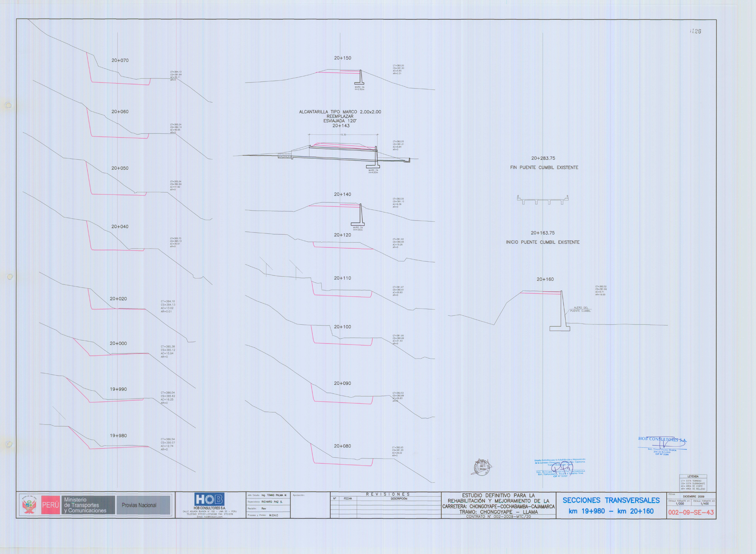Image resolution: width=756 pixels, height=554 pixels.
Task: Select the "20+283.75" station label
Action: coord(543,158)
